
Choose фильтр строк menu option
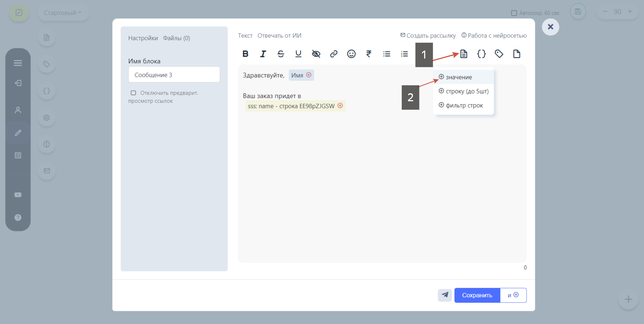tap(464, 105)
